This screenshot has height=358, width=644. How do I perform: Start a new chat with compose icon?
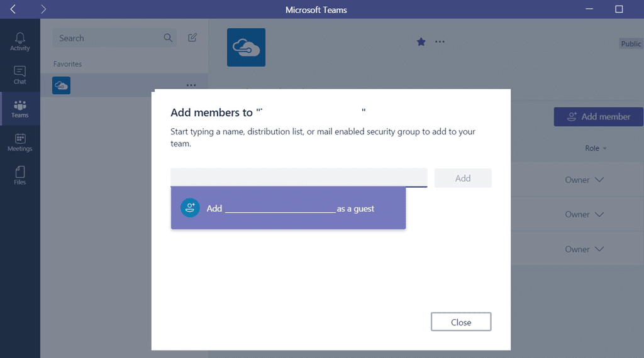coord(192,38)
